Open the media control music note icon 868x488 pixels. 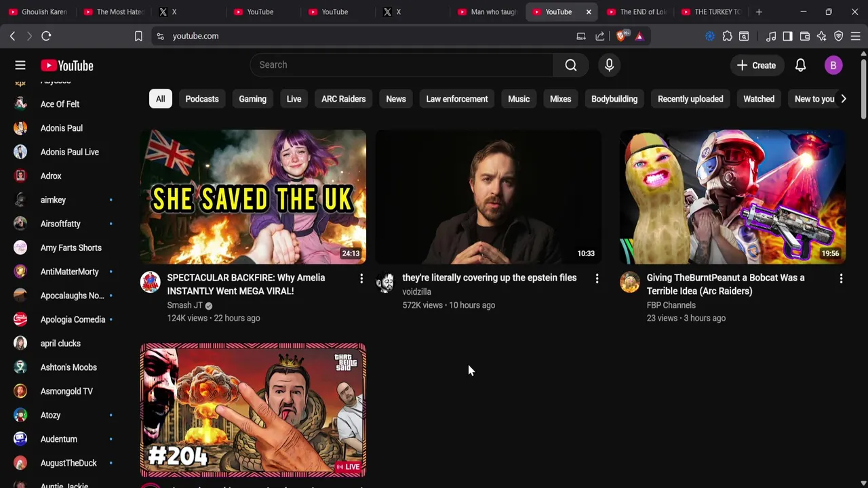tap(770, 36)
